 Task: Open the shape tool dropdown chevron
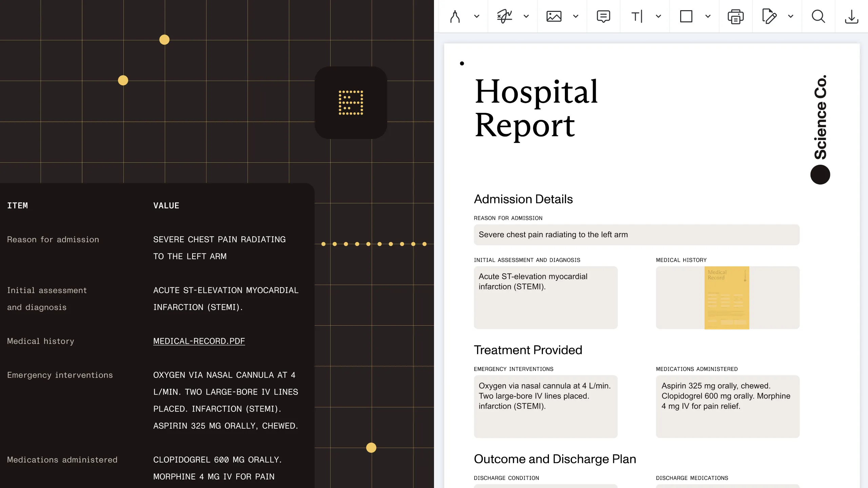[708, 16]
